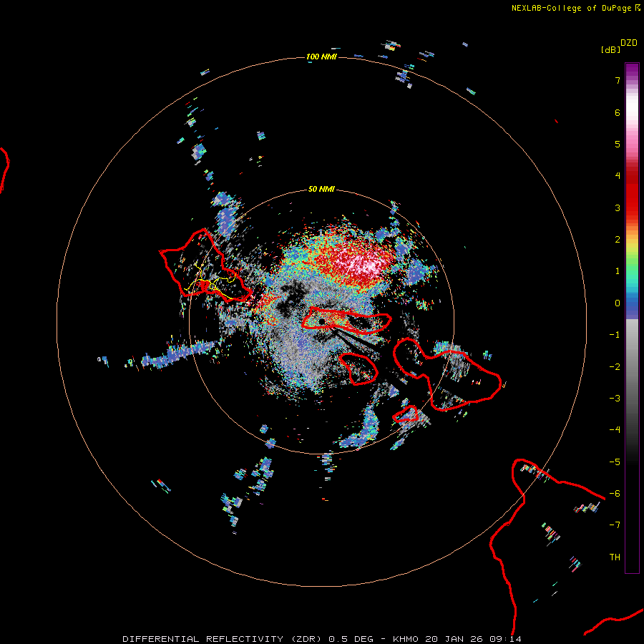Click the 5 value on the color scale
This screenshot has height=644, width=644.
tap(618, 144)
